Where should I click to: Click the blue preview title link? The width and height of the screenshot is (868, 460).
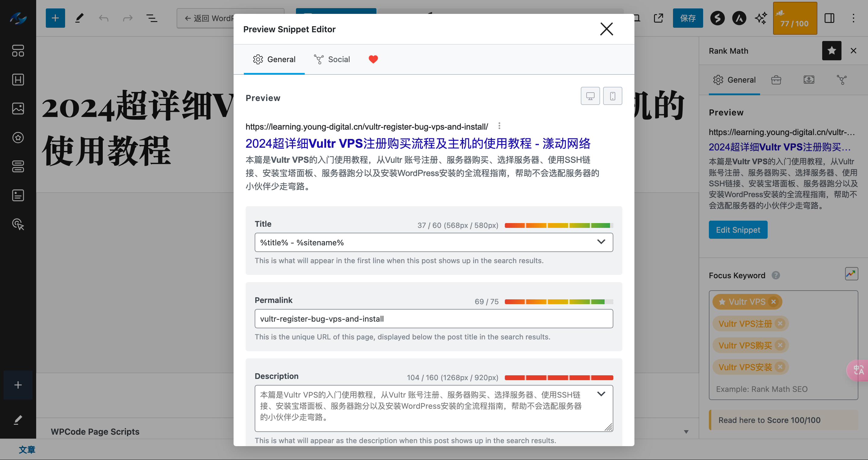[x=418, y=143]
